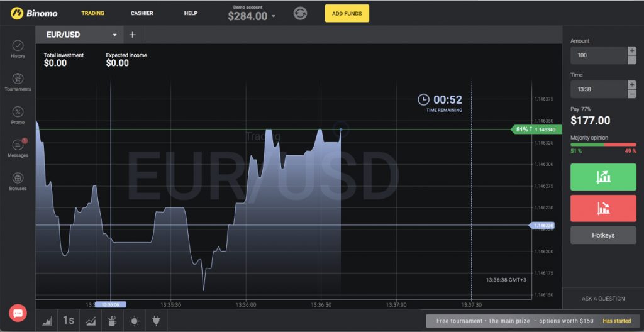Click the 13:36:38 GMT+3 timestamp

point(506,280)
